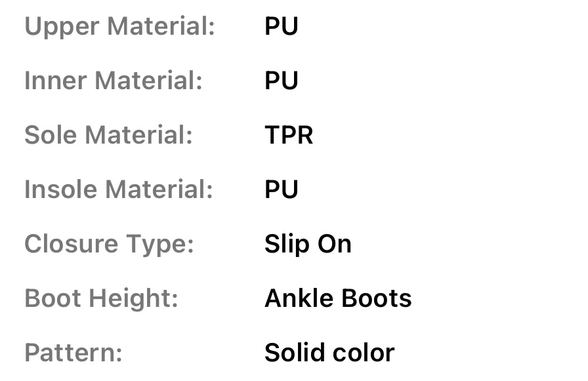
Task: Click the word "Solid" in the Pattern value
Action: click(291, 353)
